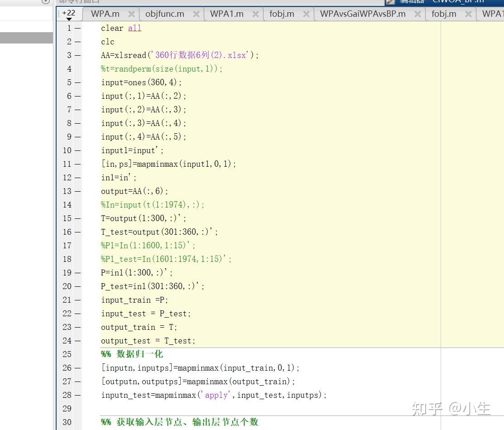Add a breakpoint at line 19
Image resolution: width=504 pixels, height=430 pixels.
coord(77,273)
